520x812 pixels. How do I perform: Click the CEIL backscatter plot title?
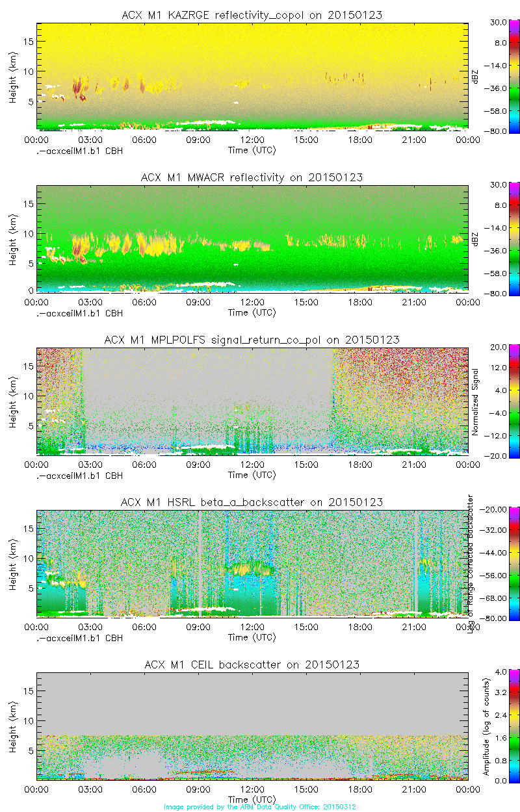pos(252,665)
